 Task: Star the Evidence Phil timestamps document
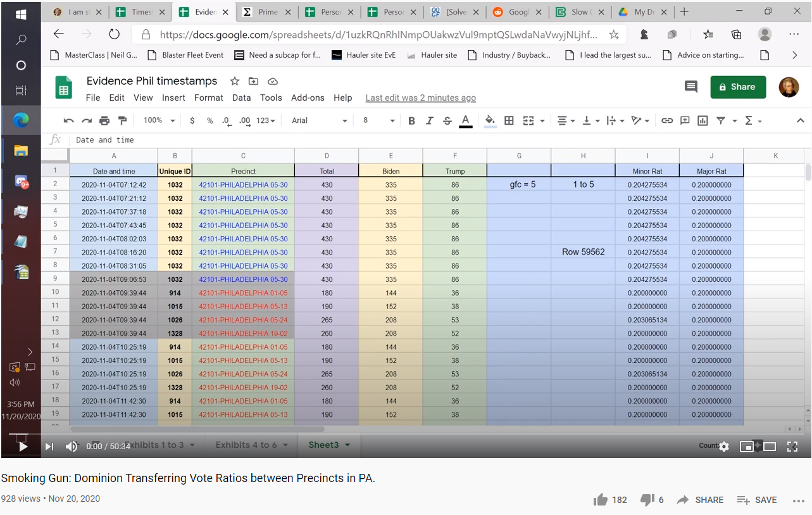235,81
